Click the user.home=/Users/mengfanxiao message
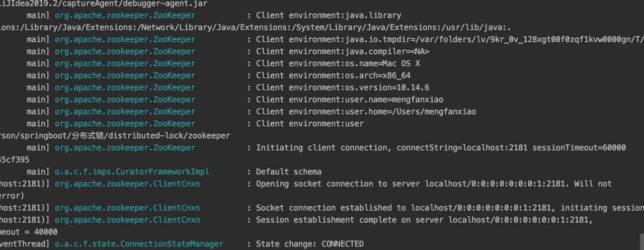This screenshot has width=644, height=250. (x=366, y=112)
